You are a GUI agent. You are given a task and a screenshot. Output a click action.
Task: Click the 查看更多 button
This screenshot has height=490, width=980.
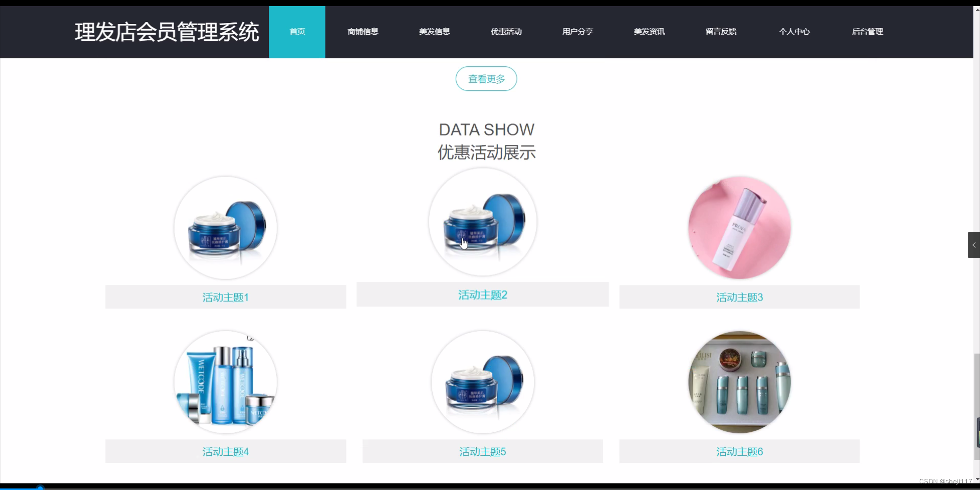pyautogui.click(x=486, y=79)
